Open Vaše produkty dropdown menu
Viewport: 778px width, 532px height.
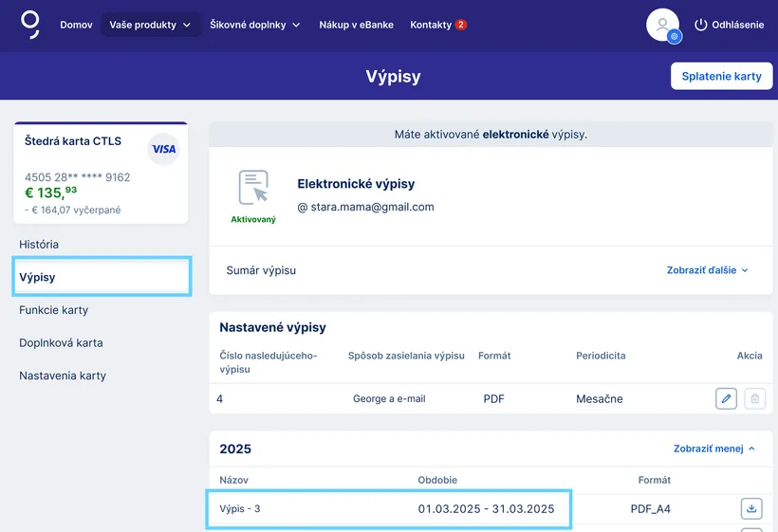[150, 25]
